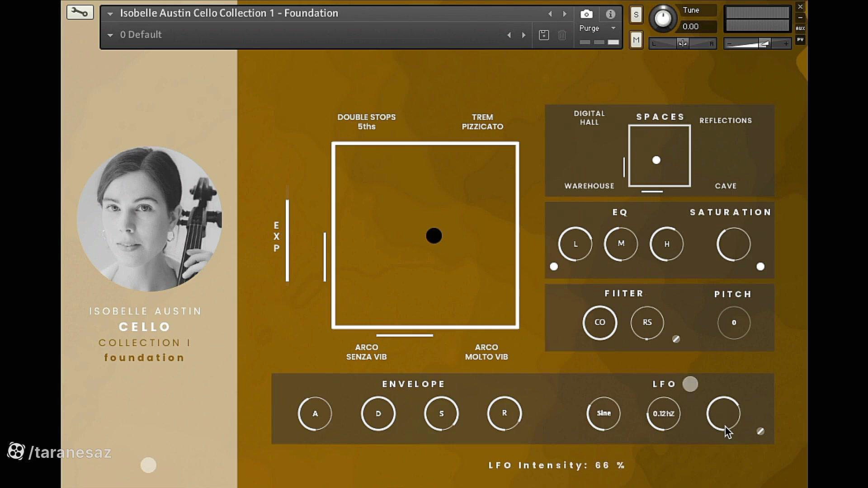The width and height of the screenshot is (868, 488).
Task: Click the small link icon near LFO intensity
Action: [760, 431]
